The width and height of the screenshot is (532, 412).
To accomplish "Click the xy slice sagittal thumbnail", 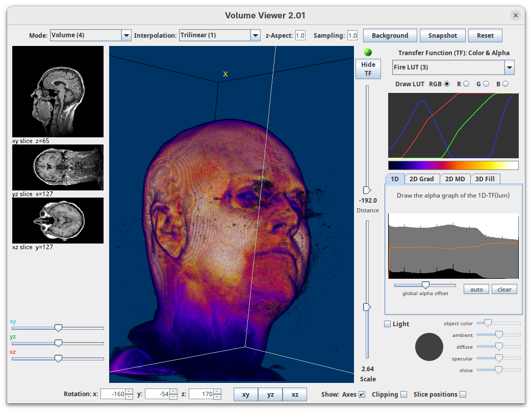I will pos(58,91).
